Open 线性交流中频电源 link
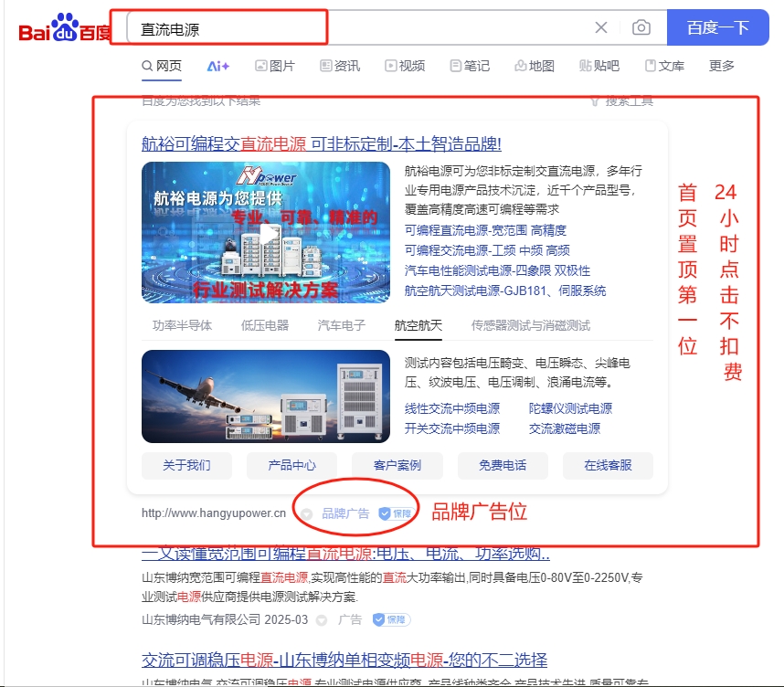 pyautogui.click(x=452, y=408)
